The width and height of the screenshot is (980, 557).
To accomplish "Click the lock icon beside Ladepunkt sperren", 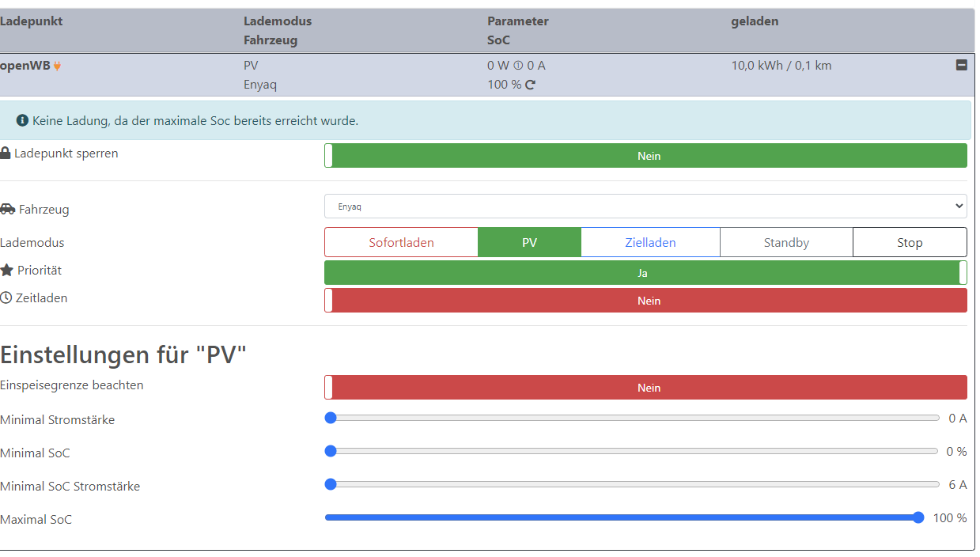I will (x=6, y=153).
